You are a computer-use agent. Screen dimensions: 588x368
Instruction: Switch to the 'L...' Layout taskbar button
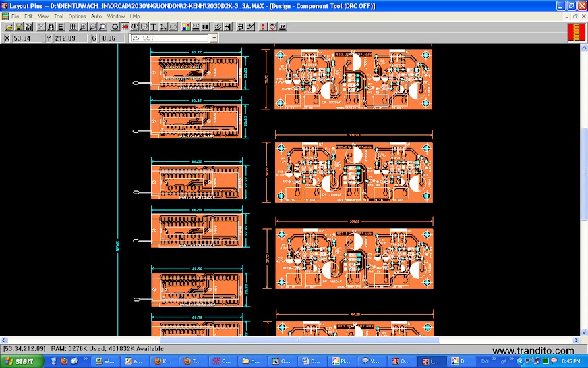point(432,361)
